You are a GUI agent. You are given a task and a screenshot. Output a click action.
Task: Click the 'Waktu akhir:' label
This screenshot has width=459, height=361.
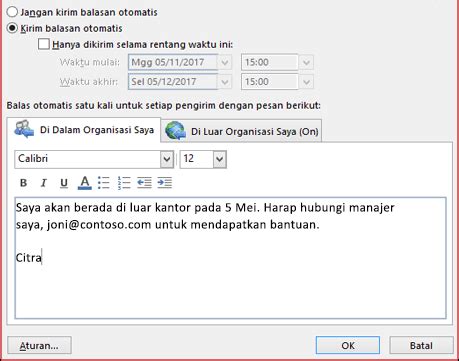coord(89,82)
